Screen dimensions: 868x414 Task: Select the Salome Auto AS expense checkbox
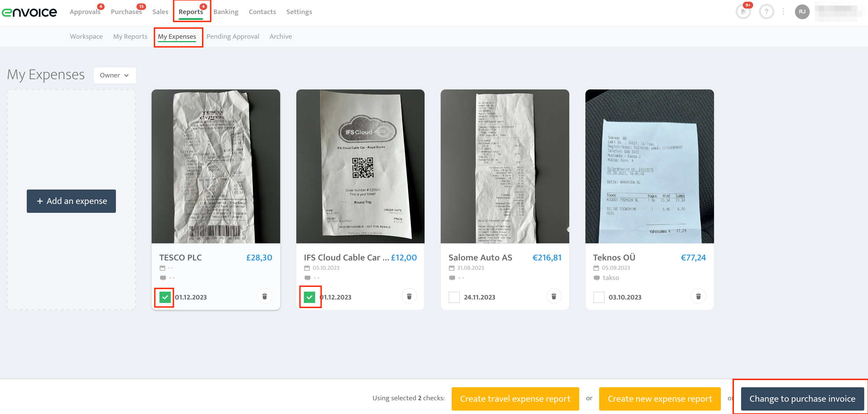(x=454, y=297)
